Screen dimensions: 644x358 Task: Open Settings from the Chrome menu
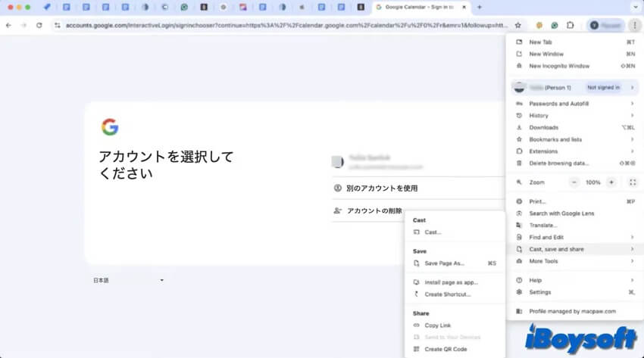tap(575, 292)
